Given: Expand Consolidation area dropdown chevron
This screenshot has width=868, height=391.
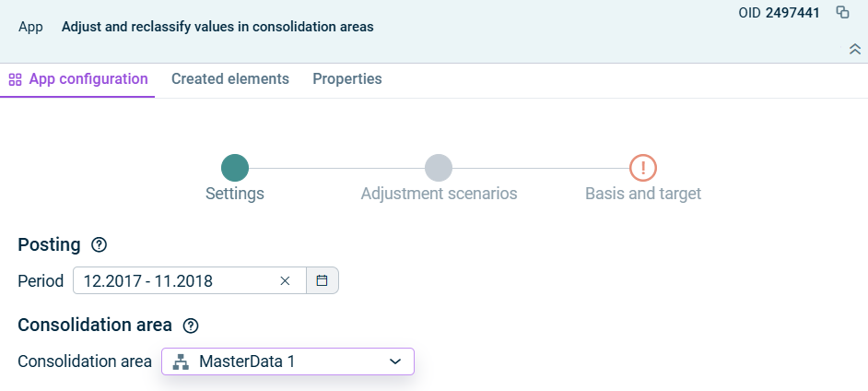Looking at the screenshot, I should 395,361.
